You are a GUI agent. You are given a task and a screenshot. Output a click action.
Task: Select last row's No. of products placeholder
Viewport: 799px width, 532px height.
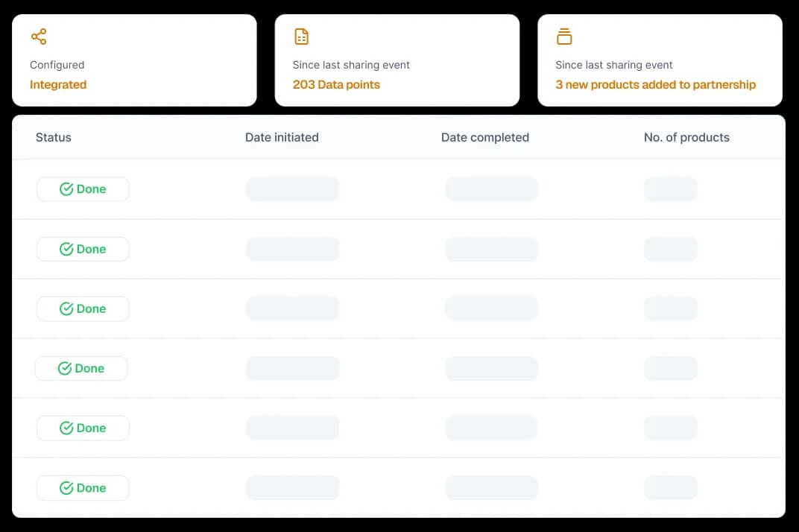tap(670, 488)
